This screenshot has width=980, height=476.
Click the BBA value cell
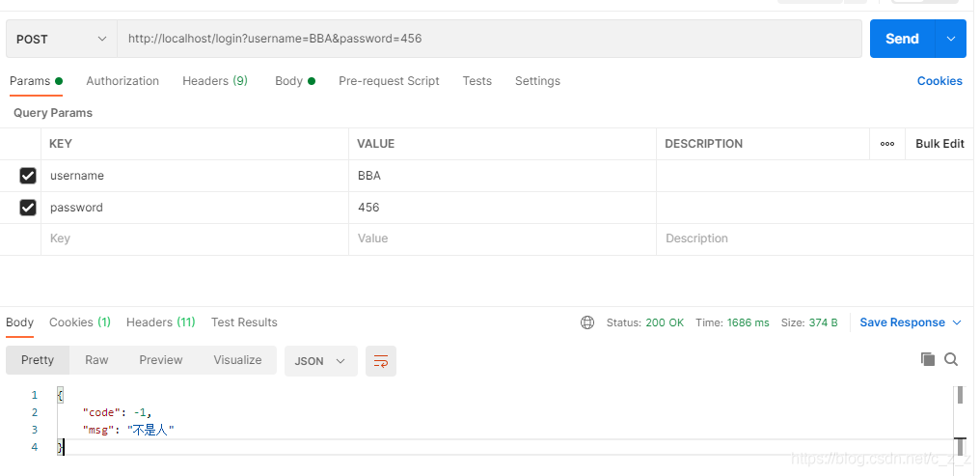[503, 176]
